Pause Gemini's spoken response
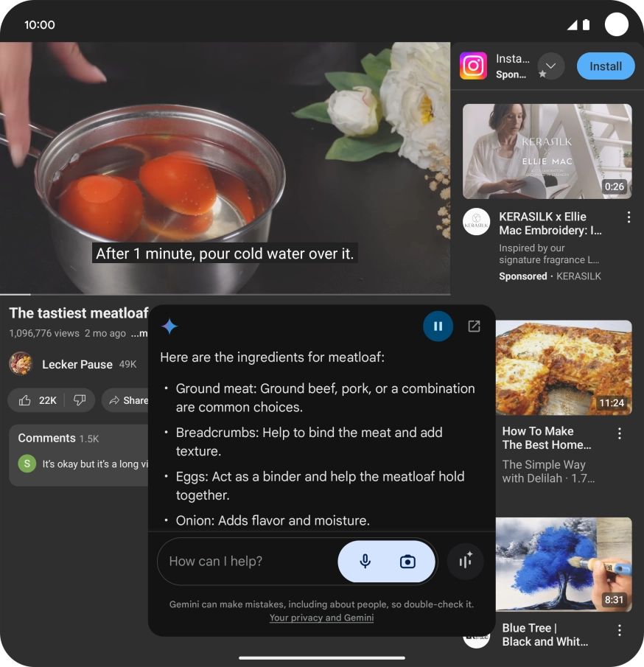644x667 pixels. [x=438, y=326]
